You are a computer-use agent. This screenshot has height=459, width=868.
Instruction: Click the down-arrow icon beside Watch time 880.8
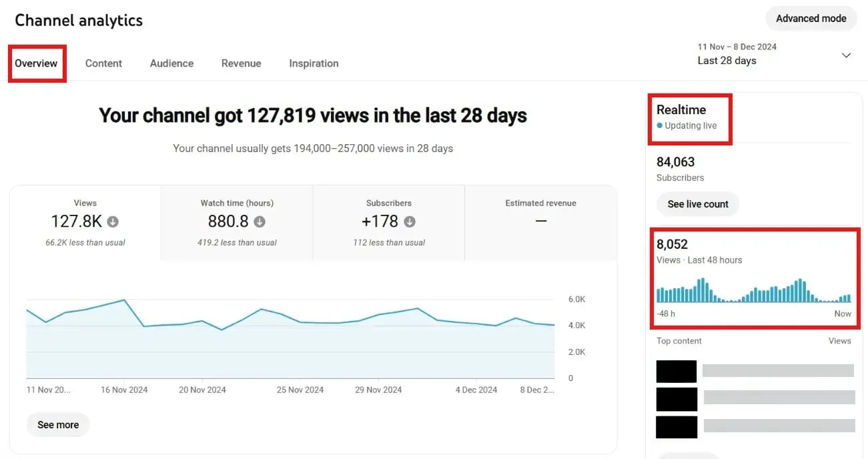pyautogui.click(x=260, y=221)
